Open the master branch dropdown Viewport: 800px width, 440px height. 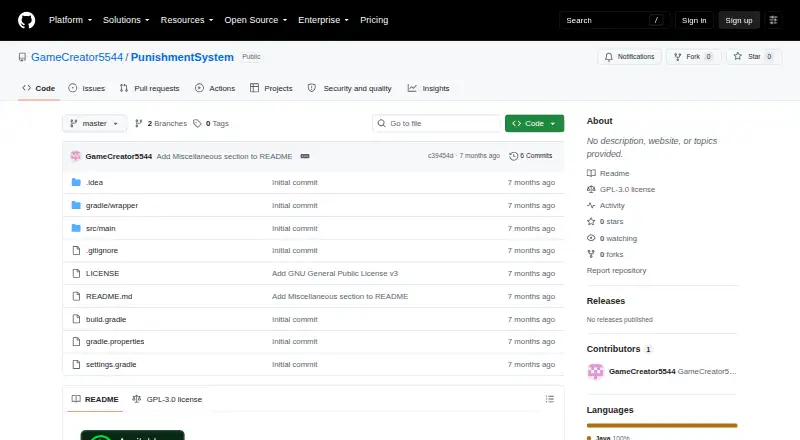click(94, 124)
